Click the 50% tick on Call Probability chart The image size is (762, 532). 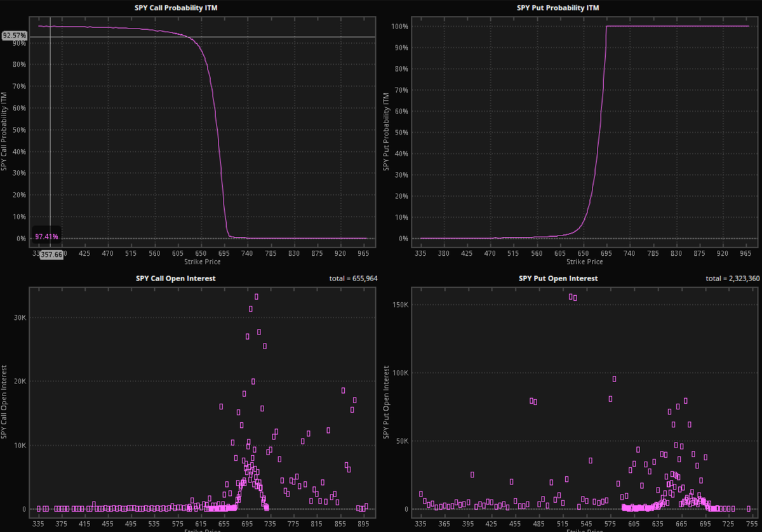[20, 130]
